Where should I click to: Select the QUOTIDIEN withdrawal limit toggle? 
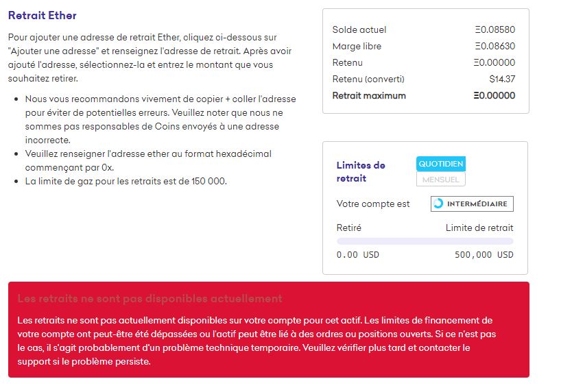pos(441,164)
